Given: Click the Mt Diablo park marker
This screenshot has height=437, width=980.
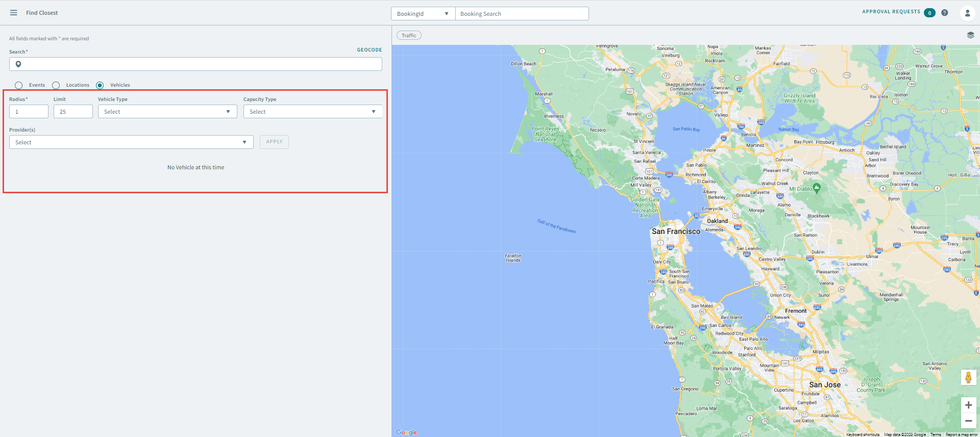Looking at the screenshot, I should [x=817, y=188].
